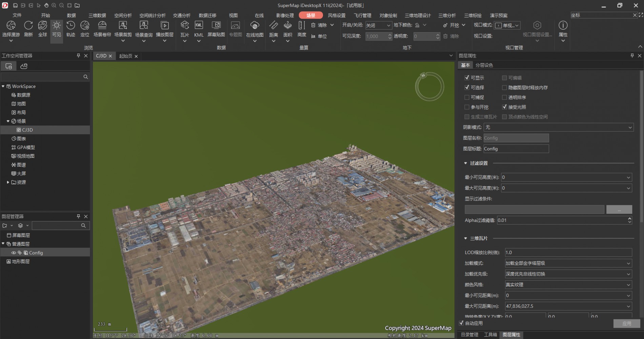
Task: Click the LOD缩放比例 input field
Action: (568, 252)
